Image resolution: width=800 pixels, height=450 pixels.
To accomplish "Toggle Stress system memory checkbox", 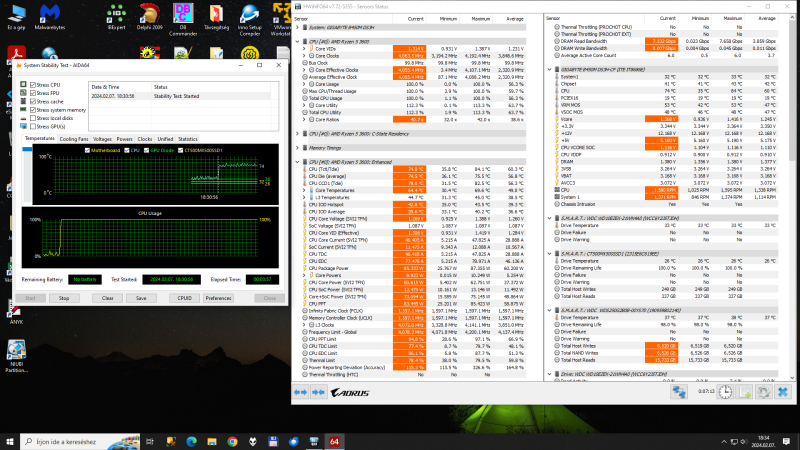I will pyautogui.click(x=33, y=110).
